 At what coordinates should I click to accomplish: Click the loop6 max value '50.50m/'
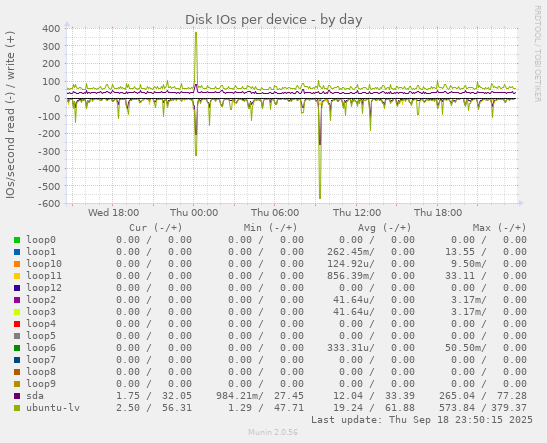point(466,347)
